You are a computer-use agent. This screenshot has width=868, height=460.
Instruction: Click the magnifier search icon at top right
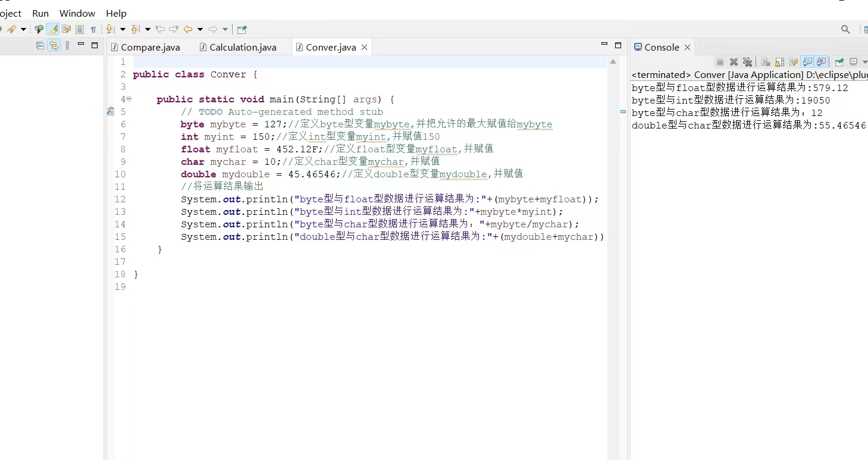pos(845,29)
